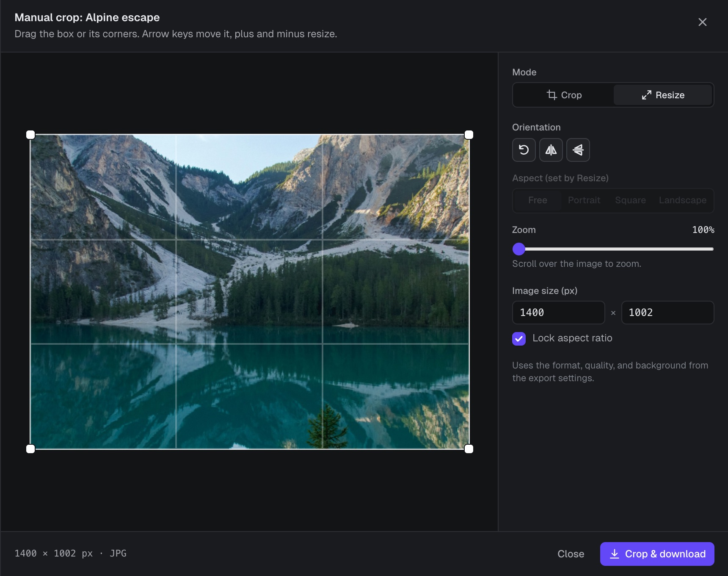The width and height of the screenshot is (728, 576).
Task: Click the 'Scroll over the image to zoom.' hint
Action: (x=576, y=264)
